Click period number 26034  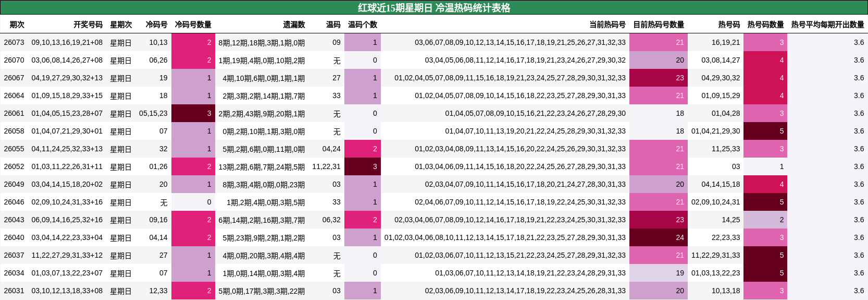[x=14, y=273]
